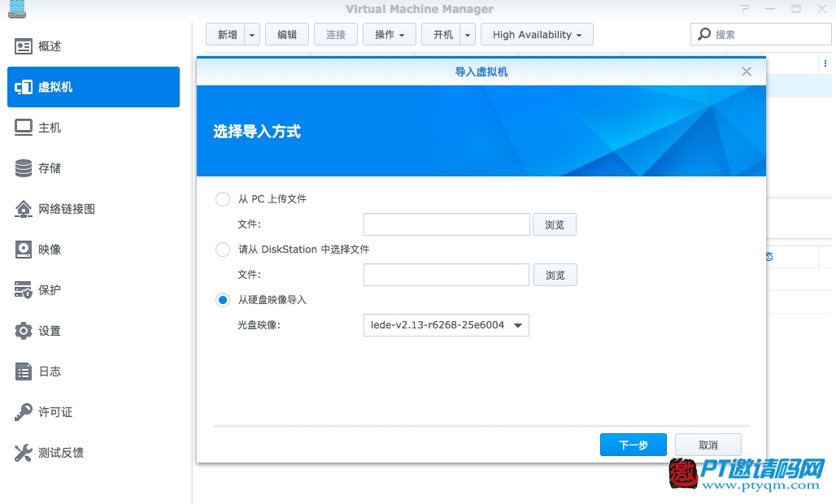The width and height of the screenshot is (836, 504).
Task: Open the 存储 storage database icon
Action: [x=23, y=168]
